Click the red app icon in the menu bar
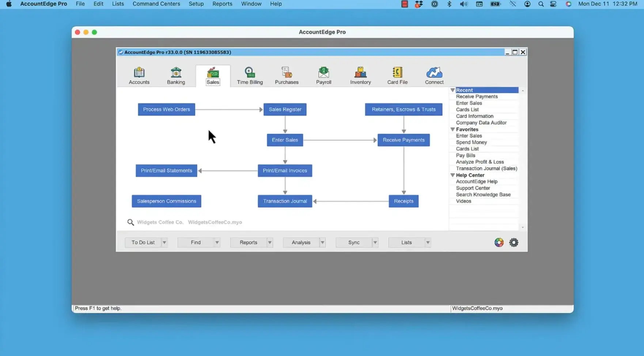 (x=404, y=4)
